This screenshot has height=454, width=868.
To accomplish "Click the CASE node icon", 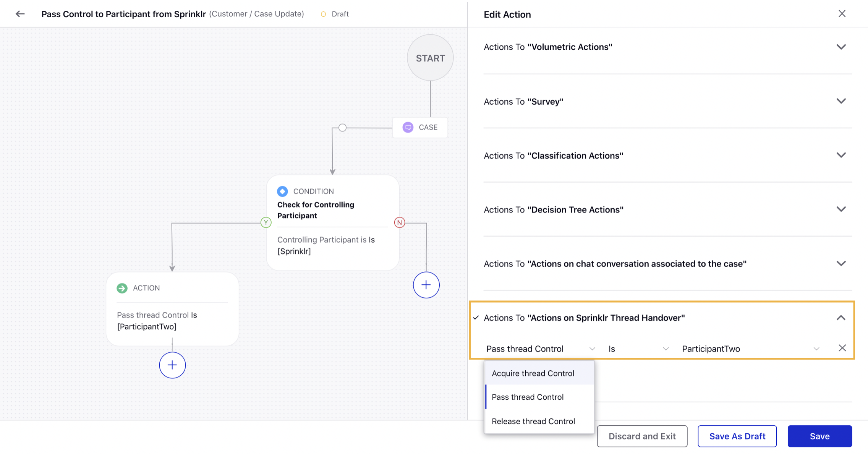I will (x=408, y=127).
